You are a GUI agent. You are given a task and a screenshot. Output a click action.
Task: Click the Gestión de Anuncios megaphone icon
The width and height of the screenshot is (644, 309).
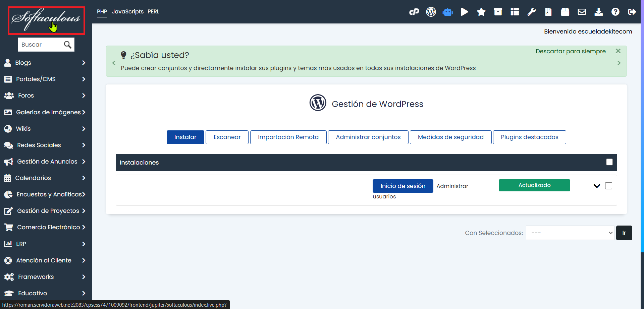tap(8, 162)
